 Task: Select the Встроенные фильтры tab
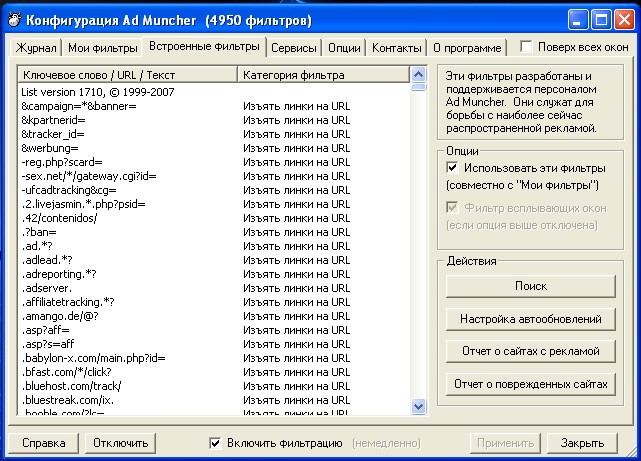pos(204,46)
